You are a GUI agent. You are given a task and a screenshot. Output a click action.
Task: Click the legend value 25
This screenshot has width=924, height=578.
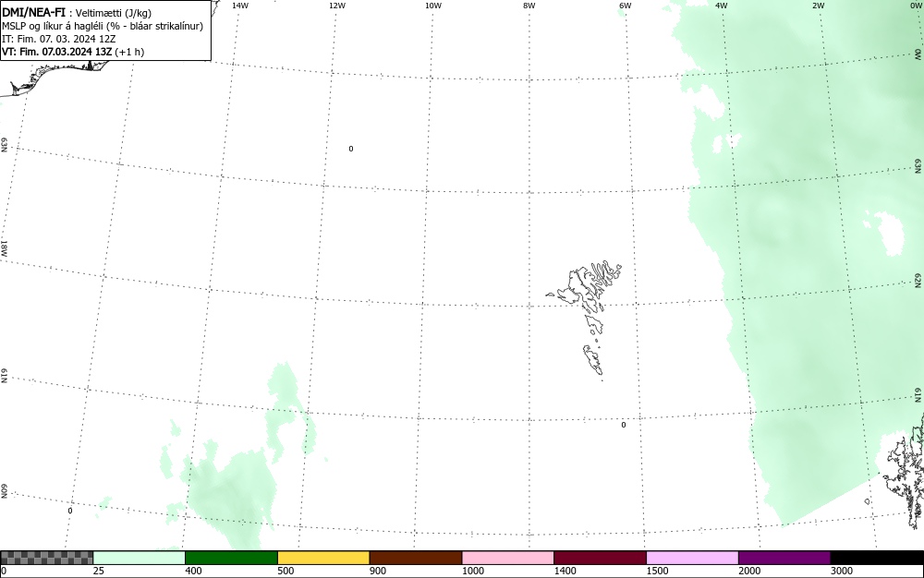(99, 571)
